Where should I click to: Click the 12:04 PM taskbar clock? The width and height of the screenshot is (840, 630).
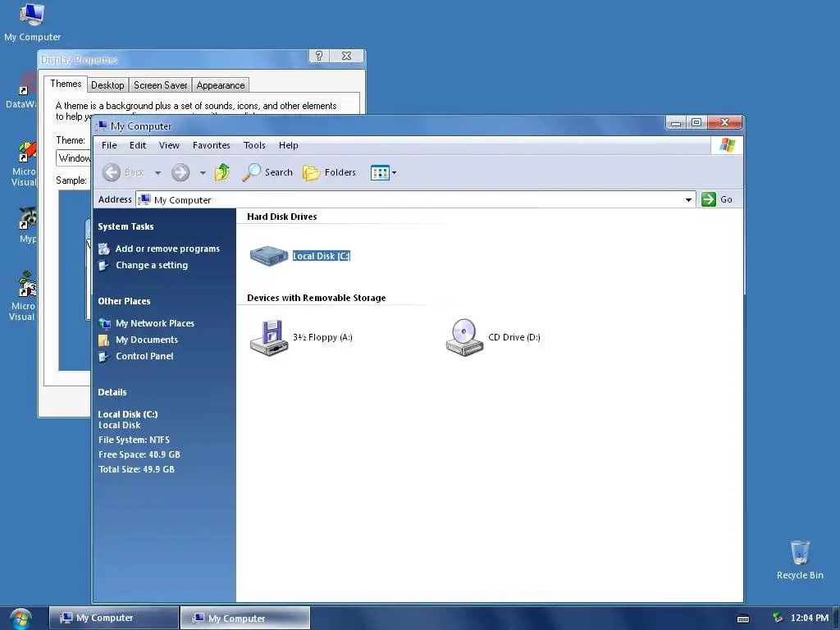[810, 618]
